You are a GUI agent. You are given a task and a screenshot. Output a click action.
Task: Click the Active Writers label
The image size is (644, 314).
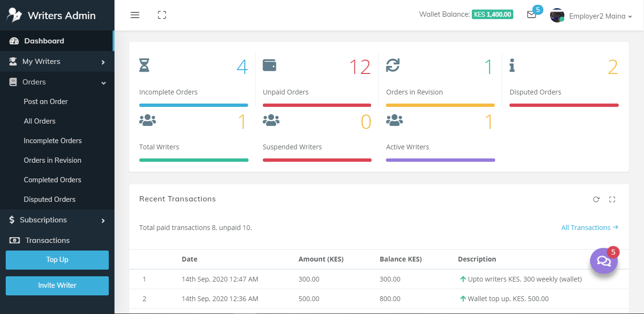[x=407, y=147]
